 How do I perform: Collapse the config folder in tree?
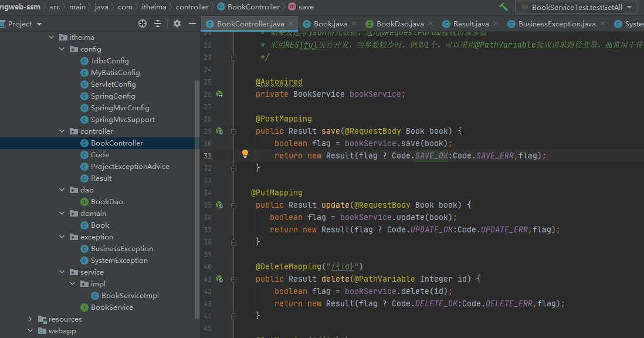pyautogui.click(x=62, y=49)
